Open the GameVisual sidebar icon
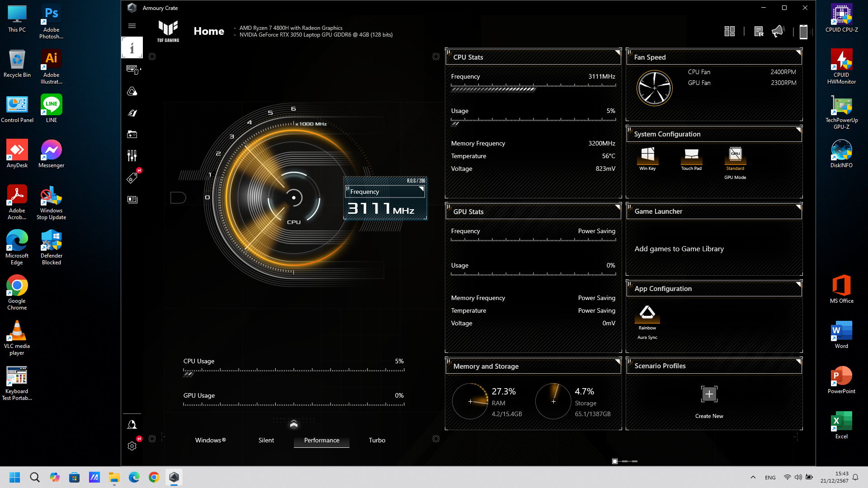The image size is (868, 488). point(132,113)
